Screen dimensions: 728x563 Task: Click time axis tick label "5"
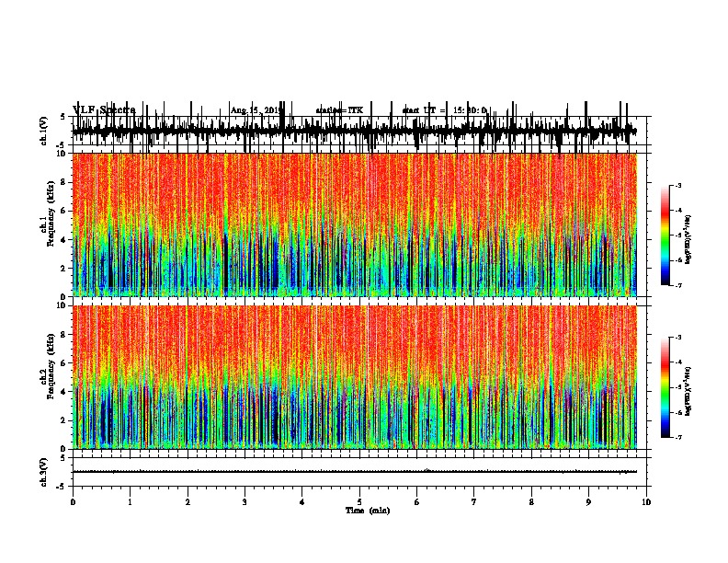pos(359,502)
